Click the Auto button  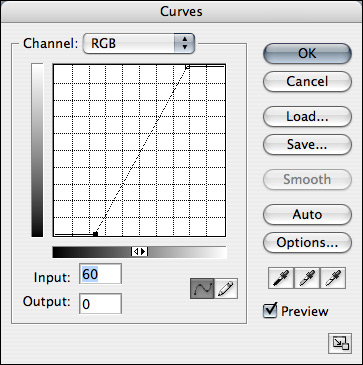[x=307, y=214]
